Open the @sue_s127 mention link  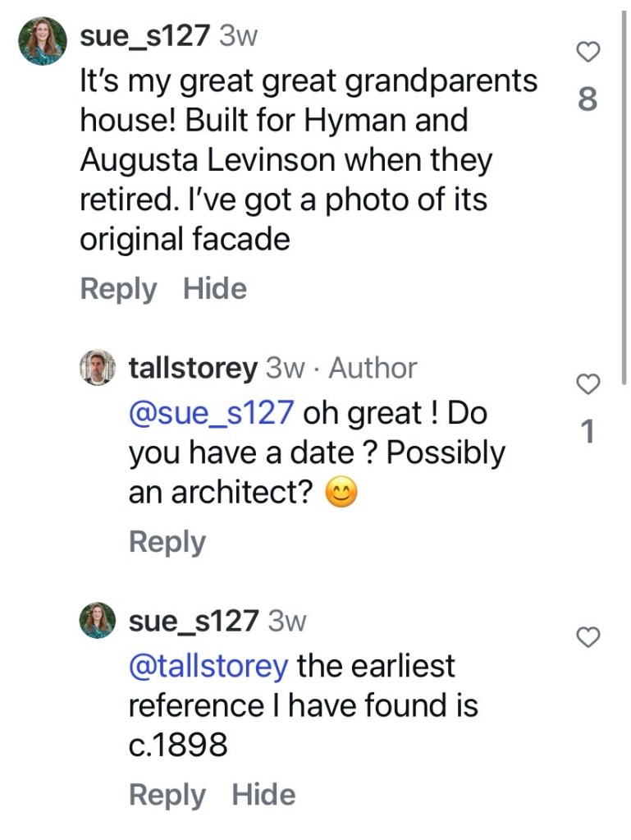pyautogui.click(x=211, y=412)
